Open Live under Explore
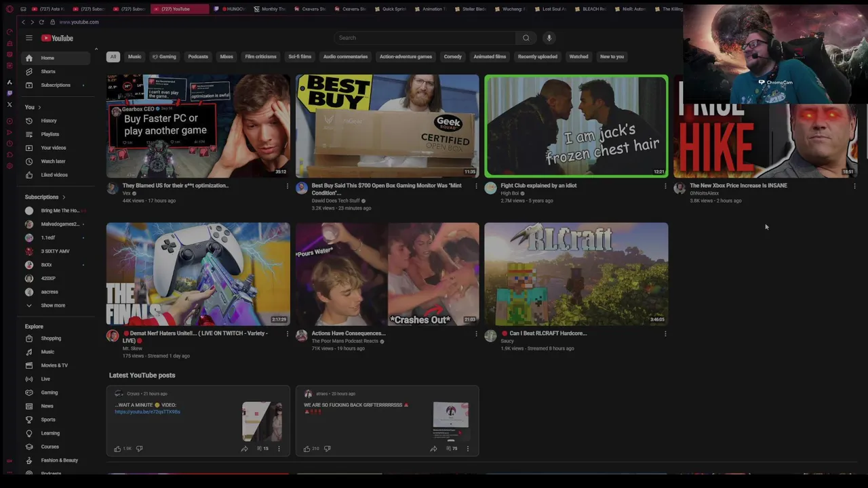 (x=56, y=379)
